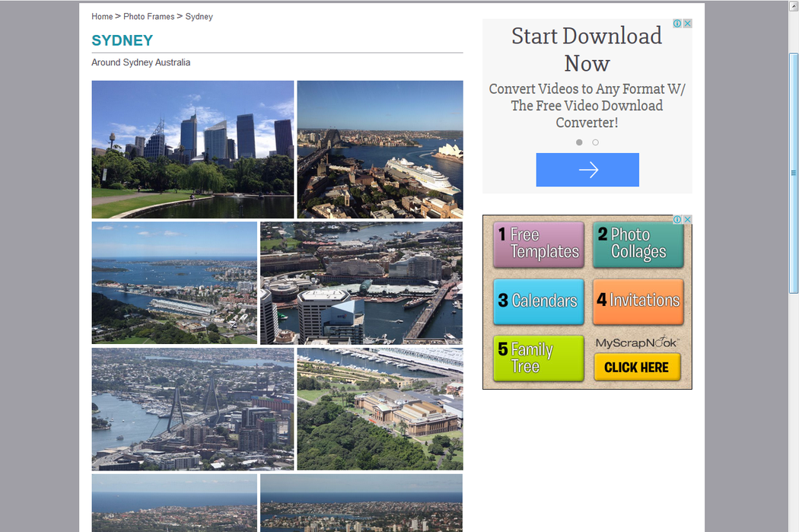Click the vertical scrollbar thumb
The height and width of the screenshot is (532, 799).
pyautogui.click(x=793, y=173)
